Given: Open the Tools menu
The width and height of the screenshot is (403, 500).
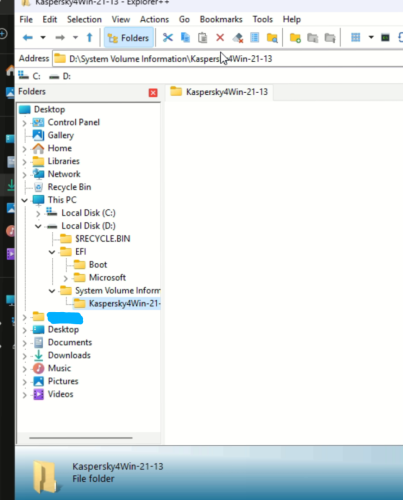Looking at the screenshot, I should pos(263,20).
